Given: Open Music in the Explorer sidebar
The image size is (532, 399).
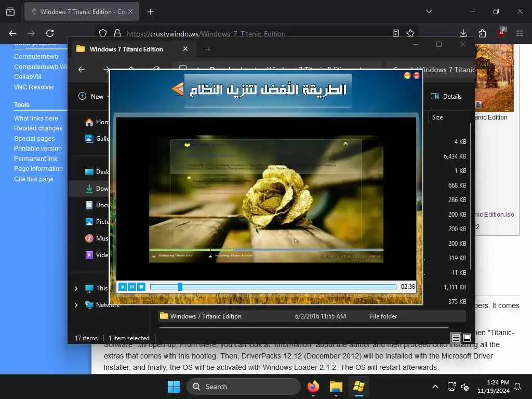Looking at the screenshot, I should (97, 238).
